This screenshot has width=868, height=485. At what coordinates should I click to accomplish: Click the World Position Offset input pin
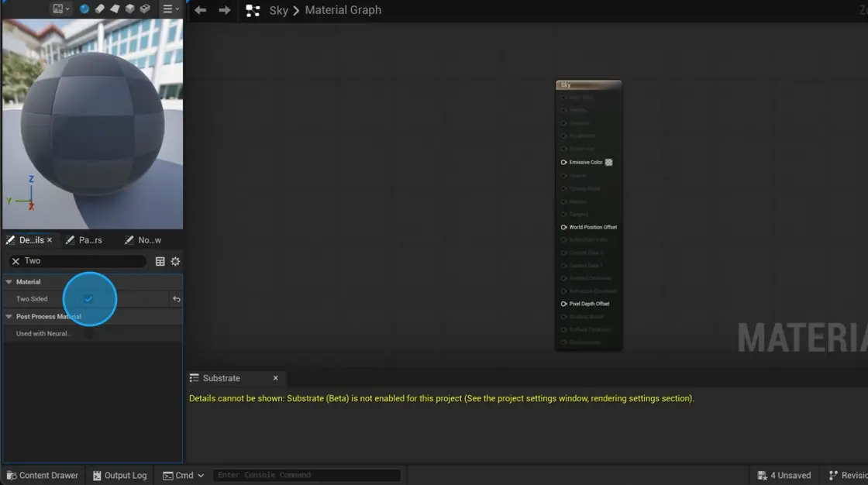pos(563,227)
